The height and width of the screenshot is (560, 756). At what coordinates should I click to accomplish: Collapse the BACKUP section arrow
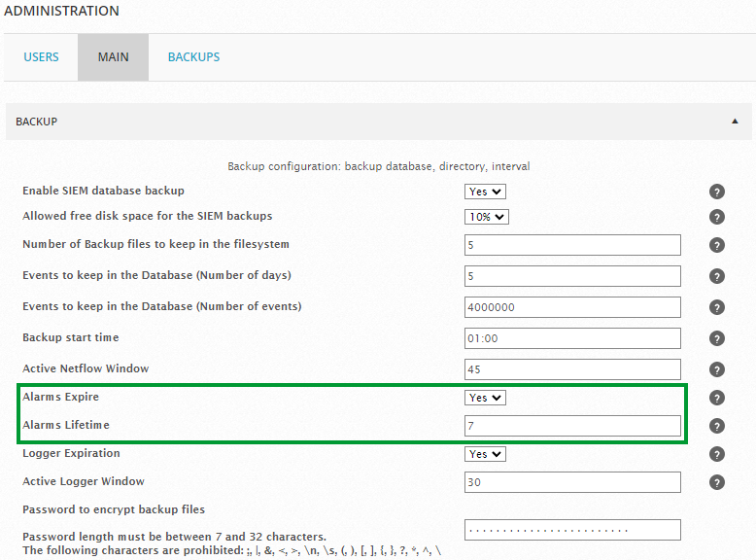click(734, 122)
